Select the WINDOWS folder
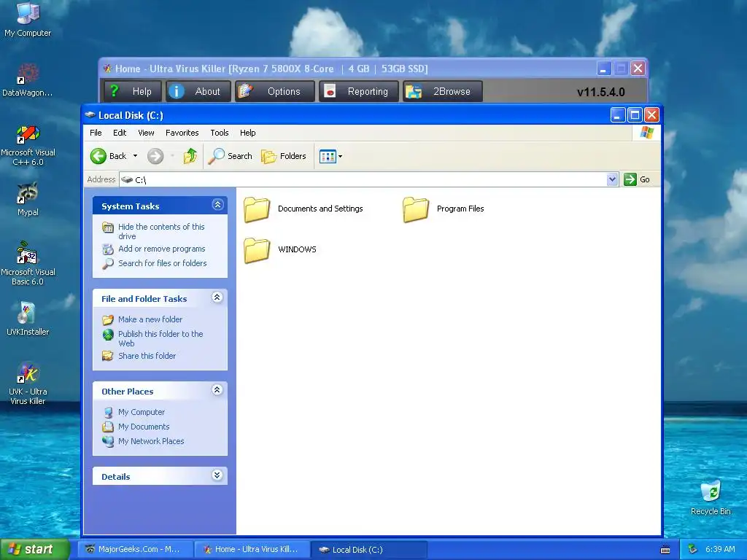Screen dimensions: 747x560 tap(280, 250)
